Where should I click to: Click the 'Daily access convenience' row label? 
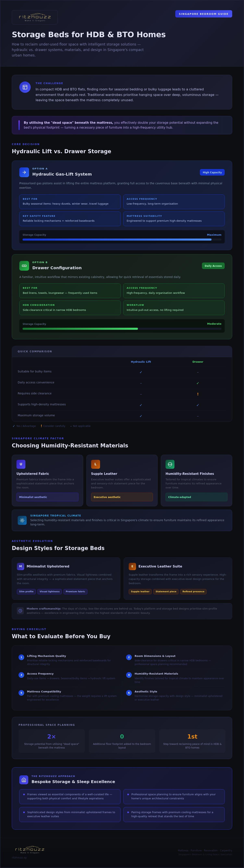coord(36,382)
